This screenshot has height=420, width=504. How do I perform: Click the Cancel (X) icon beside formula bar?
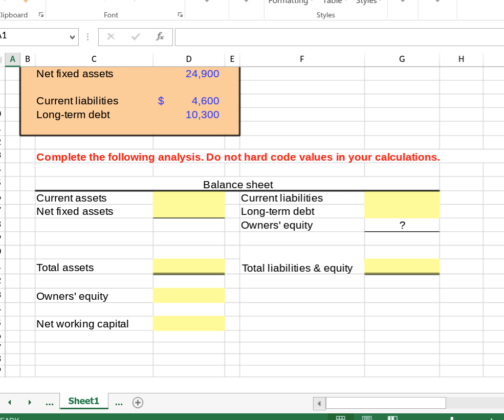tap(111, 37)
